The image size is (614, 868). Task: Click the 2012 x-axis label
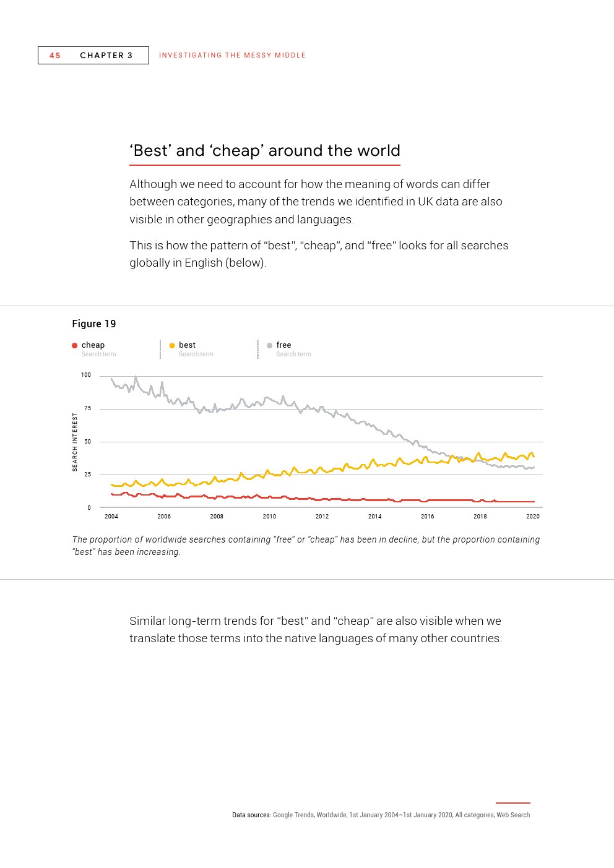322,516
